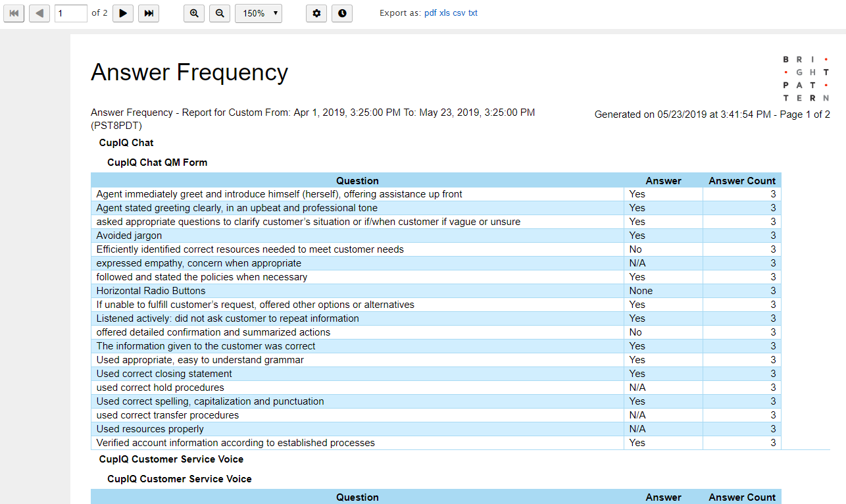The image size is (846, 504).
Task: Click 'No' answer for Efficiently identified resources
Action: 635,249
